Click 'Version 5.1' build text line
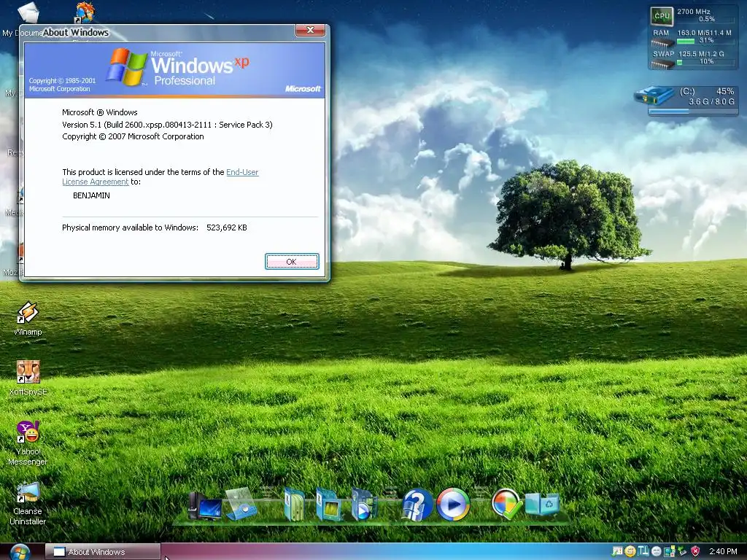Screen dimensions: 747x560 [x=167, y=125]
